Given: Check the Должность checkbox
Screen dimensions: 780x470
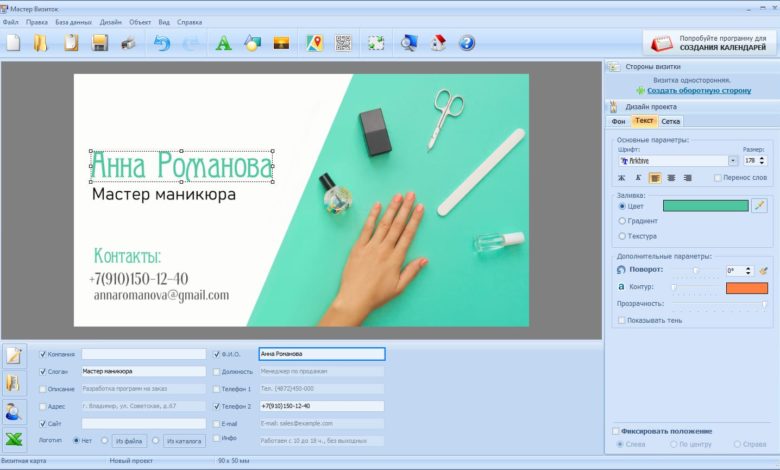Looking at the screenshot, I should coord(217,371).
